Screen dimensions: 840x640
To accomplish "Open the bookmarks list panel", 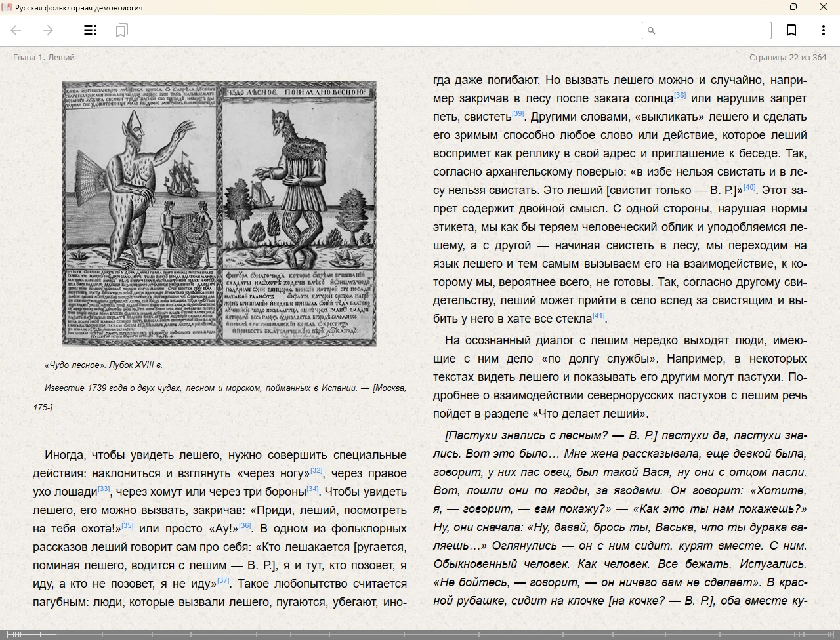I will (121, 30).
